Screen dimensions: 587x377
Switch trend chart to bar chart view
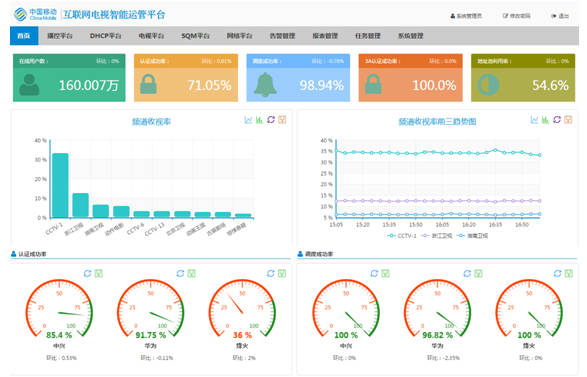(545, 120)
